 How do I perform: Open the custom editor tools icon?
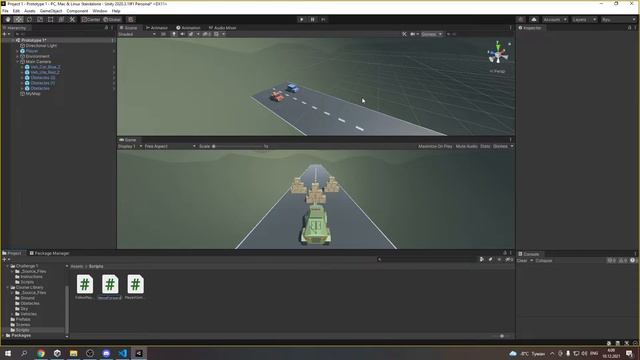coord(72,20)
